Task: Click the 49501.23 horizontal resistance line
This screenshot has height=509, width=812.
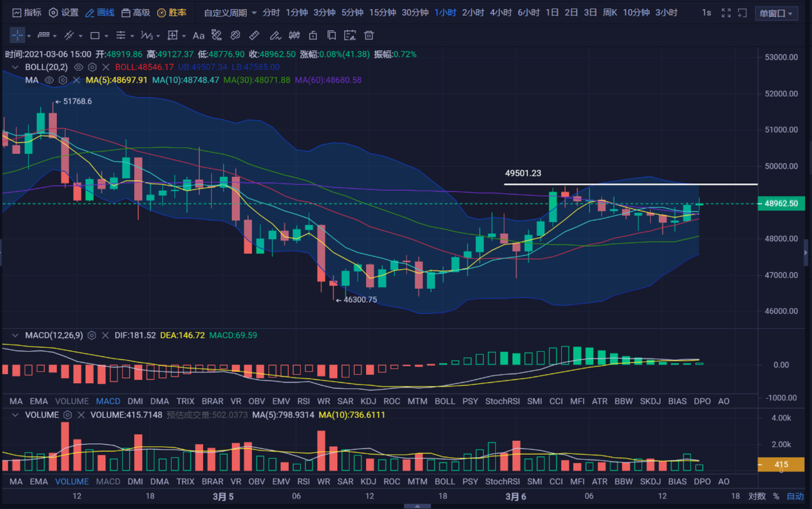Action: pos(630,185)
